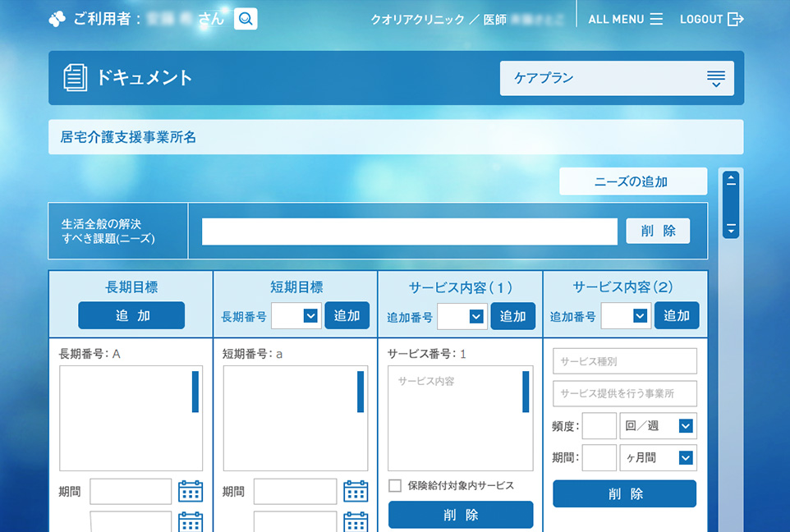This screenshot has height=532, width=790.
Task: Click the user search magnifier icon
Action: (246, 19)
